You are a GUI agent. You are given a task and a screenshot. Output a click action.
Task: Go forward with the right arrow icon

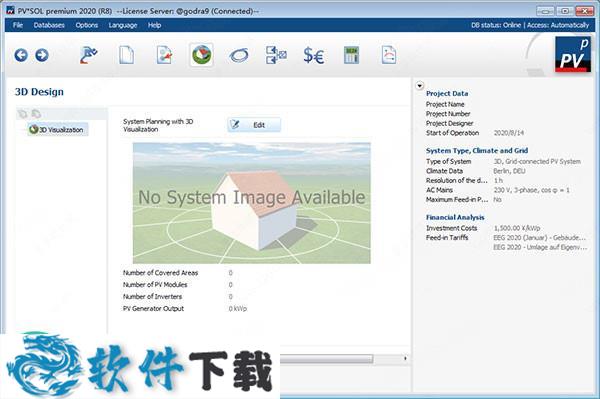click(x=42, y=55)
